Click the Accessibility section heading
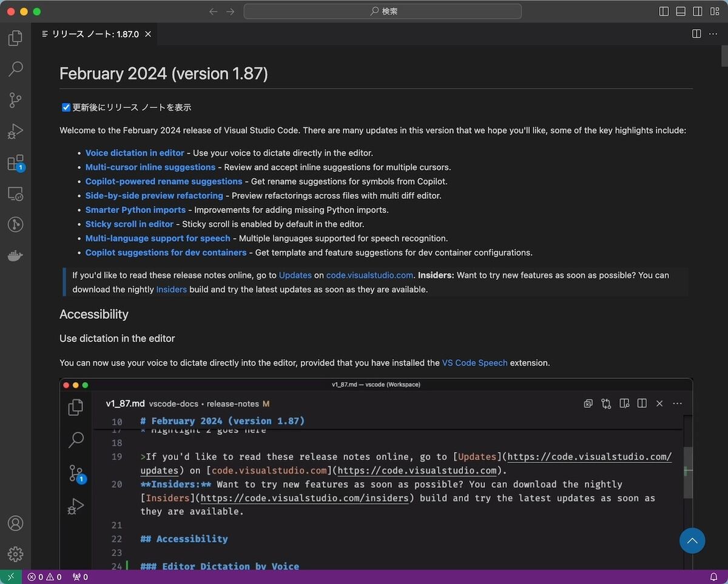This screenshot has width=728, height=584. (94, 314)
